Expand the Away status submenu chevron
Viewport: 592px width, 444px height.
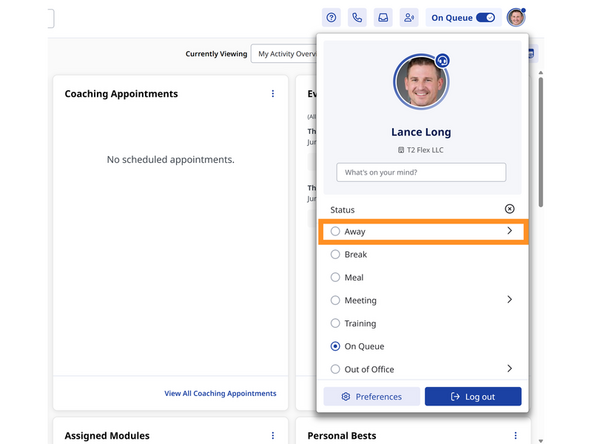coord(509,231)
